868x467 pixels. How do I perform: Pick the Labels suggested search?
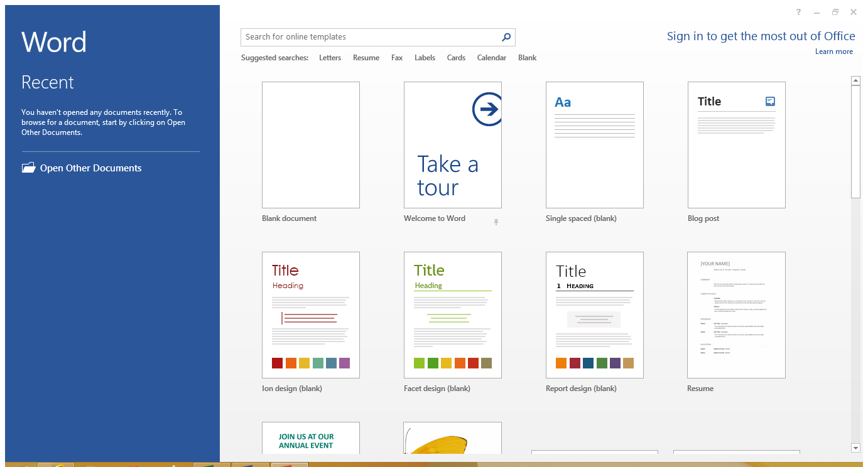[x=425, y=58]
